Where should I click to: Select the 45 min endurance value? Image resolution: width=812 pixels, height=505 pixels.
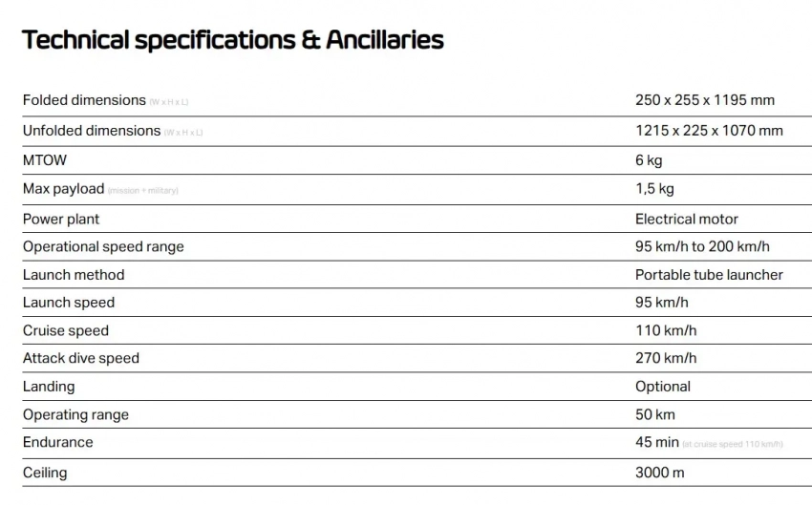click(657, 442)
